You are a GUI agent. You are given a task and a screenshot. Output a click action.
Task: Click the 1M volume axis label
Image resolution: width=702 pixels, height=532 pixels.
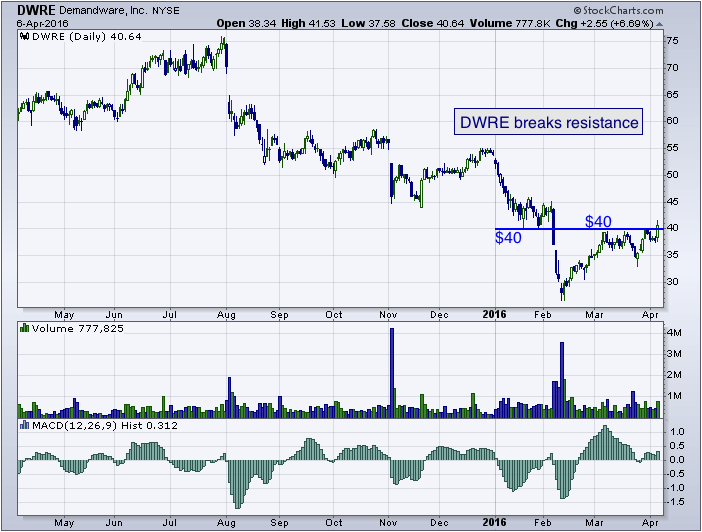click(674, 396)
